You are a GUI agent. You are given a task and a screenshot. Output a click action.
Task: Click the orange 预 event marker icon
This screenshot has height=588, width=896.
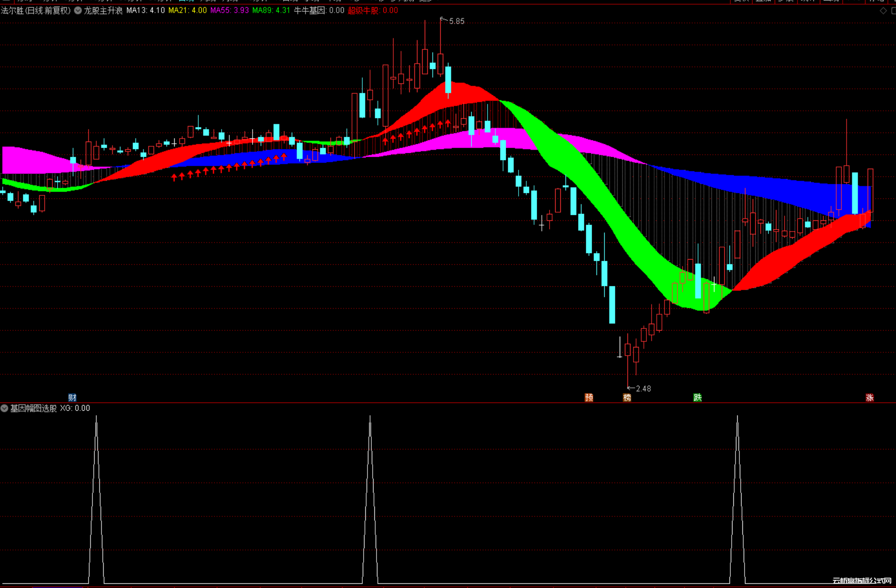tap(589, 397)
